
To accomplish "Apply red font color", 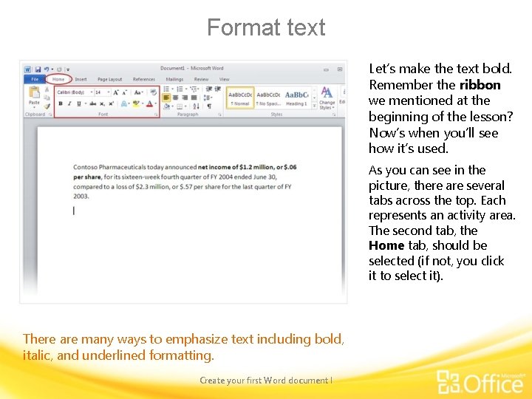I will click(x=149, y=104).
